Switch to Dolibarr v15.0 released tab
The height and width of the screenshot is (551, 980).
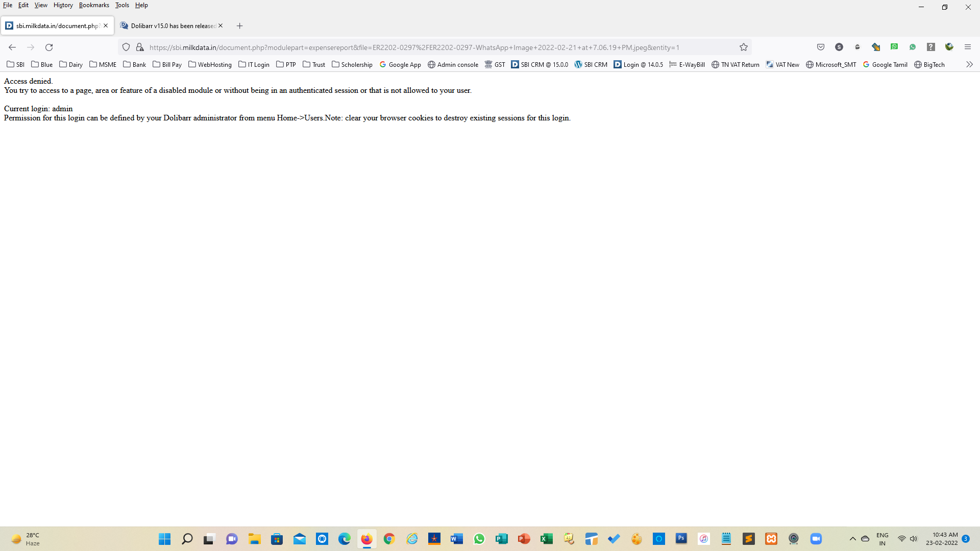click(x=172, y=26)
